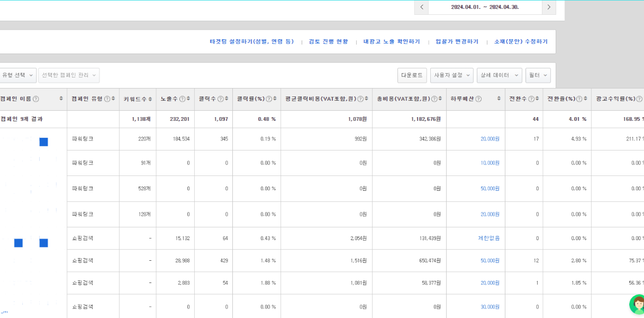Sort table using 총비용 sort arrows
The image size is (644, 318).
pos(441,99)
